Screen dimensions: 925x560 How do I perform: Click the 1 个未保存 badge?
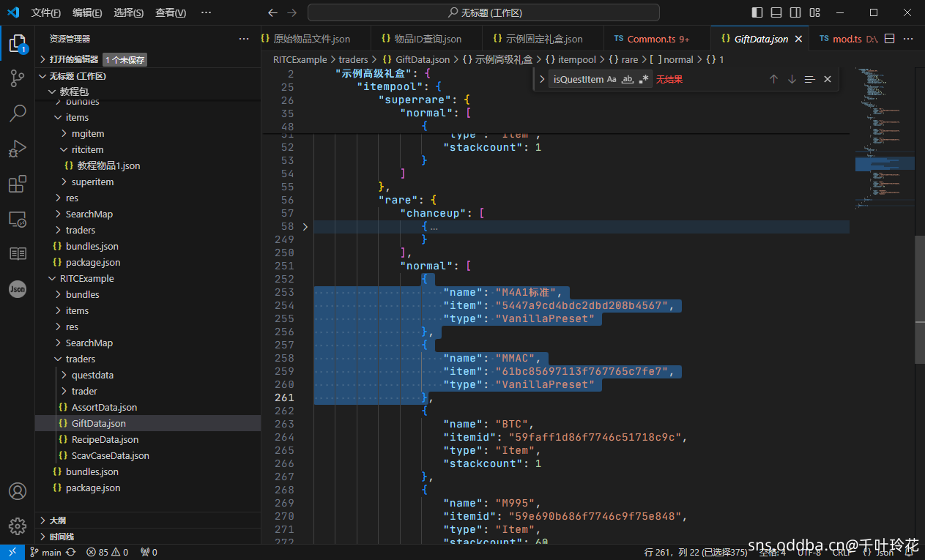coord(125,59)
